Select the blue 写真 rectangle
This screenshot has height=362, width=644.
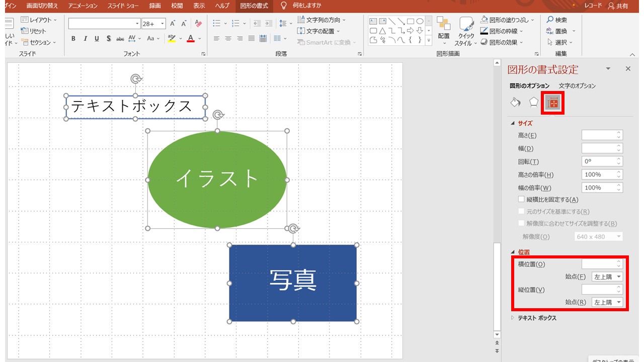[x=293, y=283]
